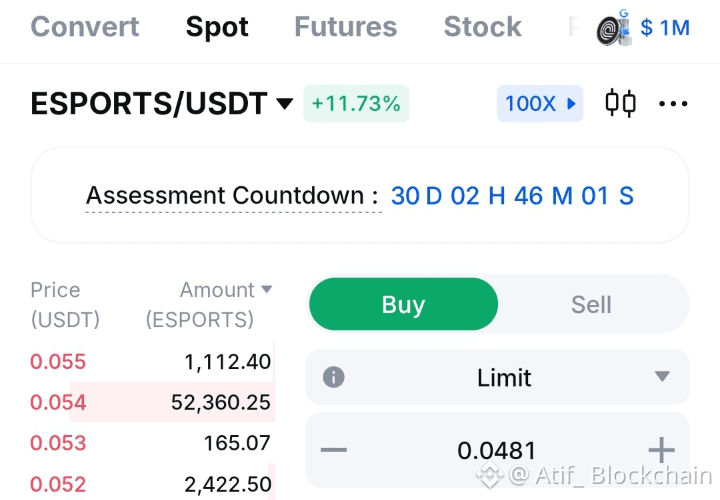Viewport: 720px width, 500px height.
Task: Expand the ESPORTS/USDT pair dropdown arrow
Action: click(285, 103)
